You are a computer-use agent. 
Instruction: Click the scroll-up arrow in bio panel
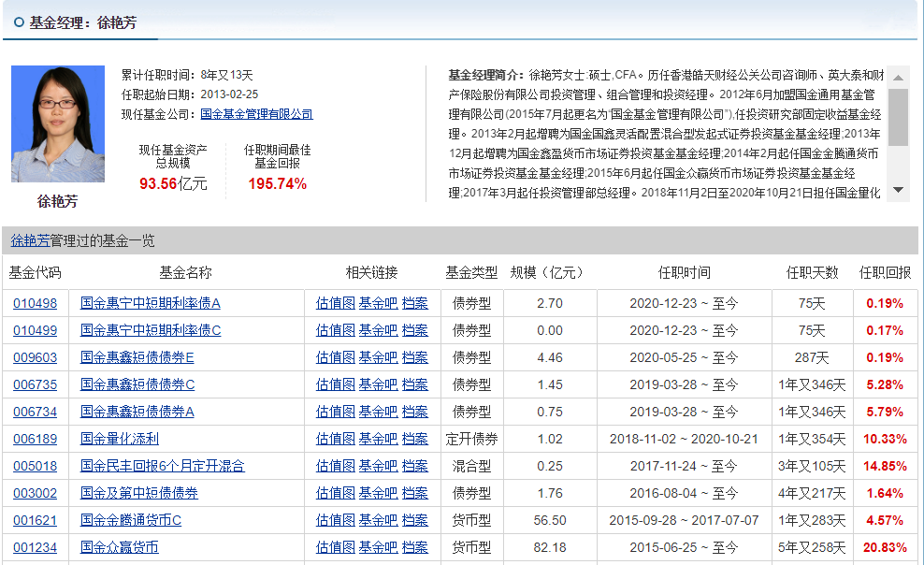coord(898,78)
